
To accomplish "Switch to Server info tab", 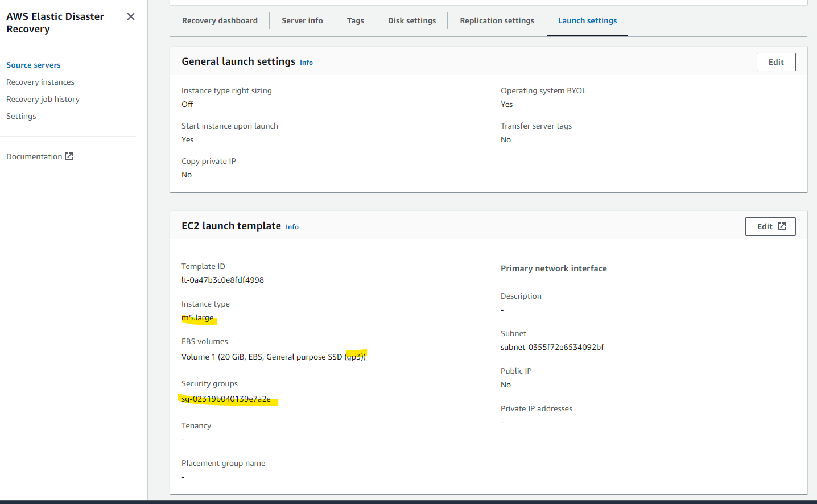I will tap(302, 20).
